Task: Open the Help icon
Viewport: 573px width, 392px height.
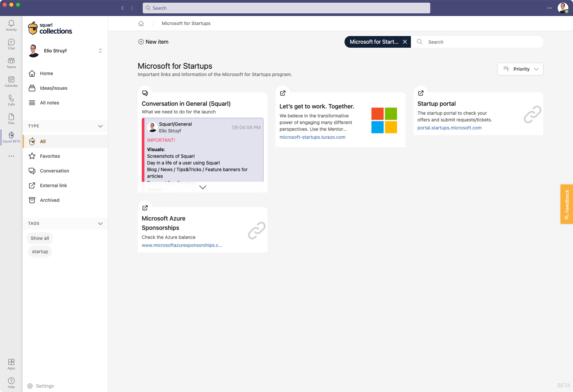Action: click(x=11, y=383)
